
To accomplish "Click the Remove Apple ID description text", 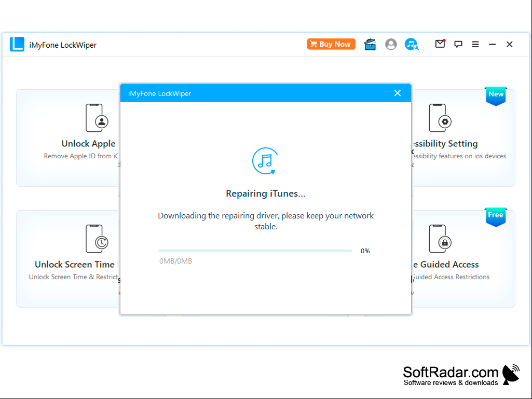I will point(81,156).
